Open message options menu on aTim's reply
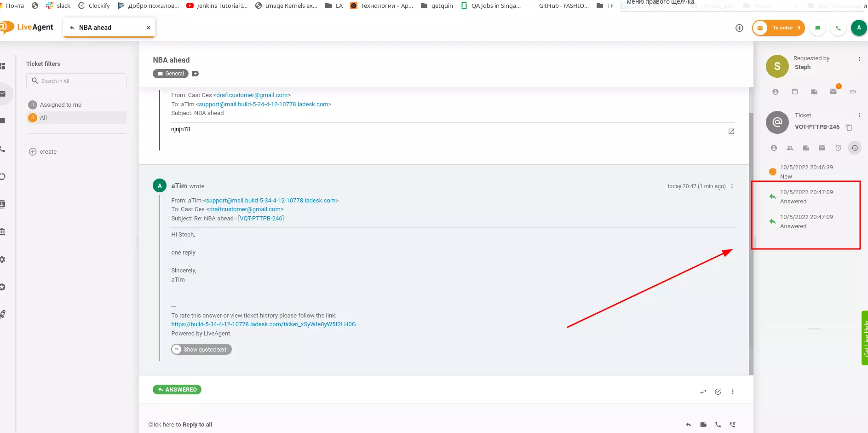 [x=732, y=186]
